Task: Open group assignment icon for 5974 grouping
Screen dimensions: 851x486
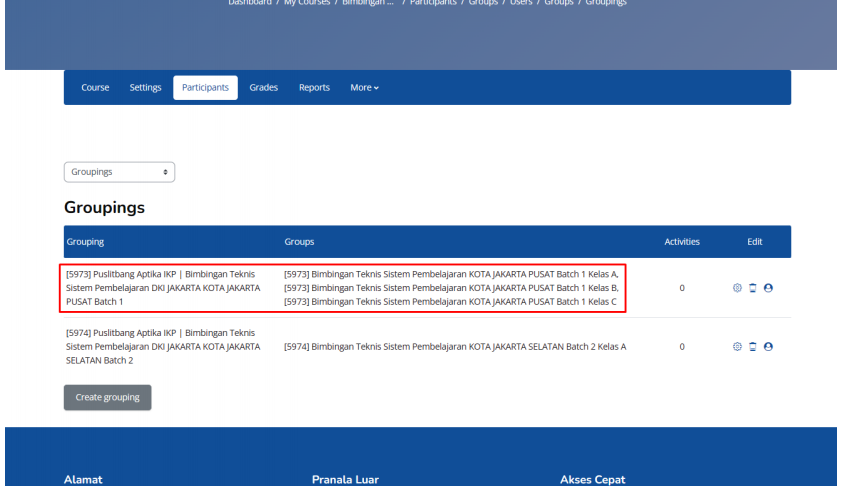Action: click(x=768, y=347)
